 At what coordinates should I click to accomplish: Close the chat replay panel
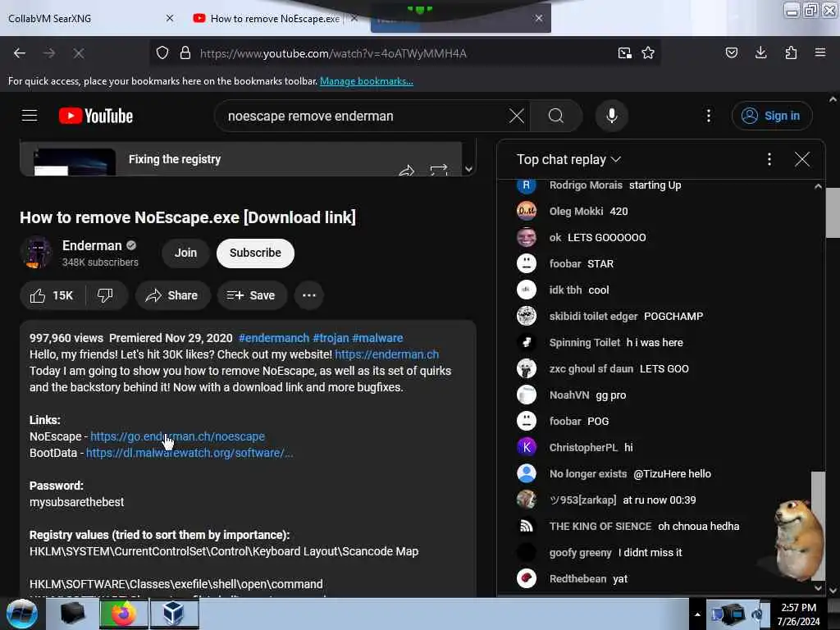pyautogui.click(x=802, y=159)
